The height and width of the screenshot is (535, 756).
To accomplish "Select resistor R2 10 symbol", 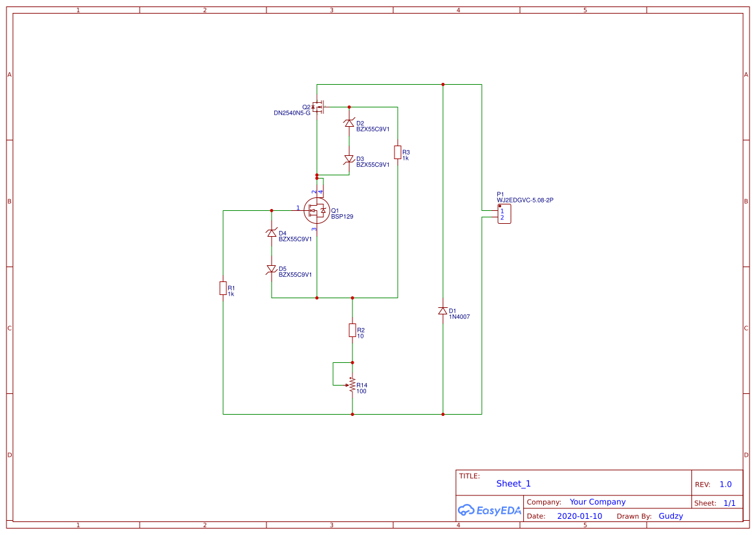I will click(x=352, y=331).
